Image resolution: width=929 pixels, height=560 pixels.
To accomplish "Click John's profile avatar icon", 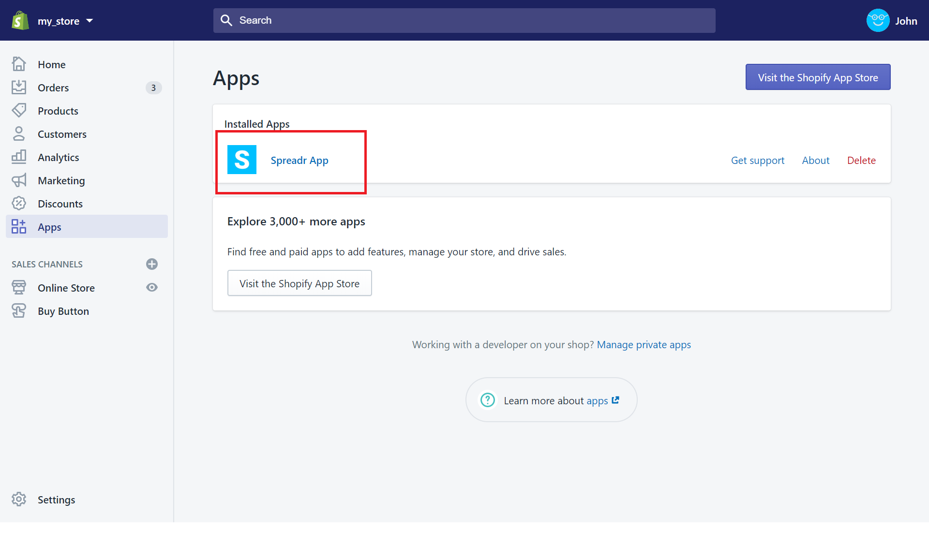I will [x=878, y=21].
